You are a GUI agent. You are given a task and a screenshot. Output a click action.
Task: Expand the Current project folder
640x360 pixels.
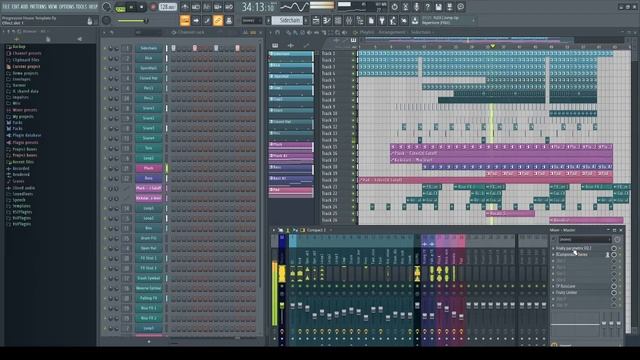click(x=23, y=66)
